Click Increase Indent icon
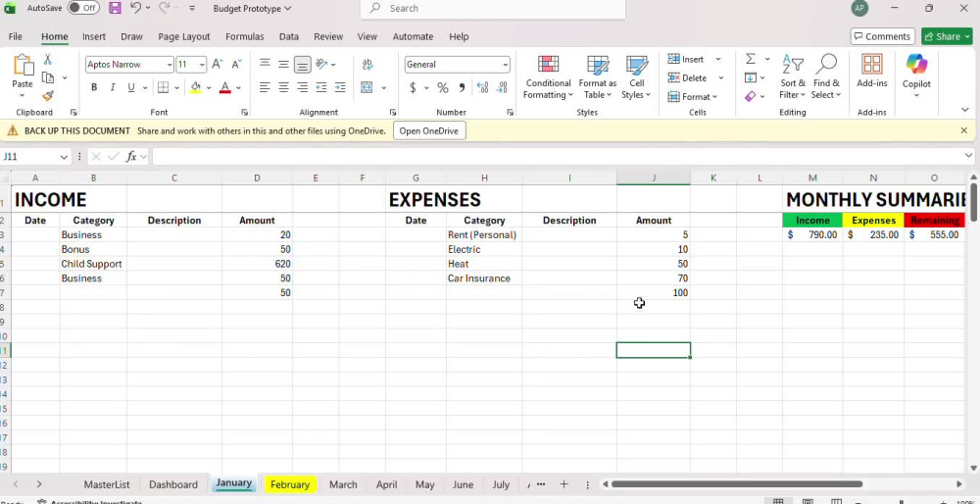 (339, 87)
